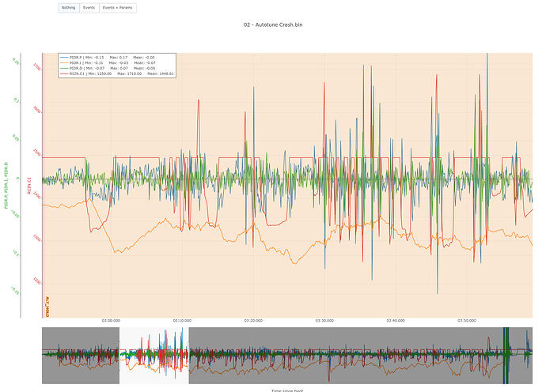Click the RCIN.C1 red axis title
Screen dimensions: 546x392
pyautogui.click(x=29, y=185)
